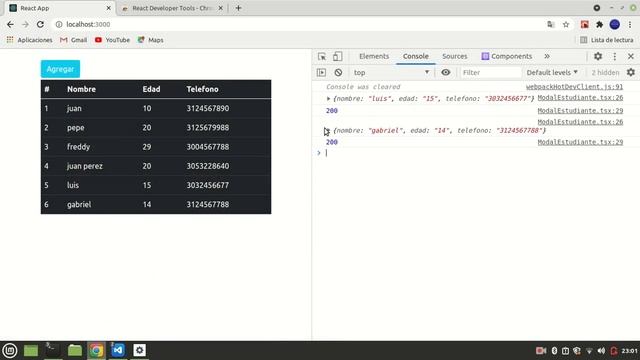This screenshot has height=360, width=640.
Task: Close the React App tab
Action: [109, 8]
